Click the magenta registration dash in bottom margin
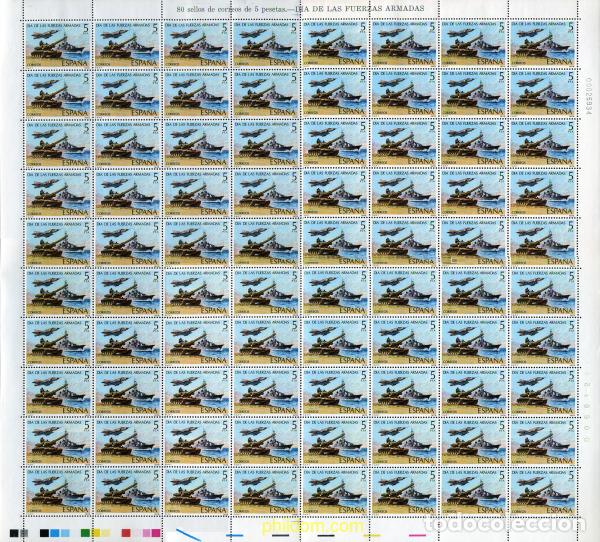The width and height of the screenshot is (600, 542). tap(417, 535)
